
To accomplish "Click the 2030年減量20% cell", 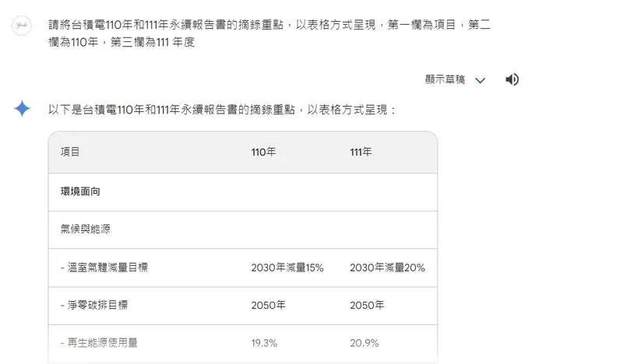I will tap(387, 268).
